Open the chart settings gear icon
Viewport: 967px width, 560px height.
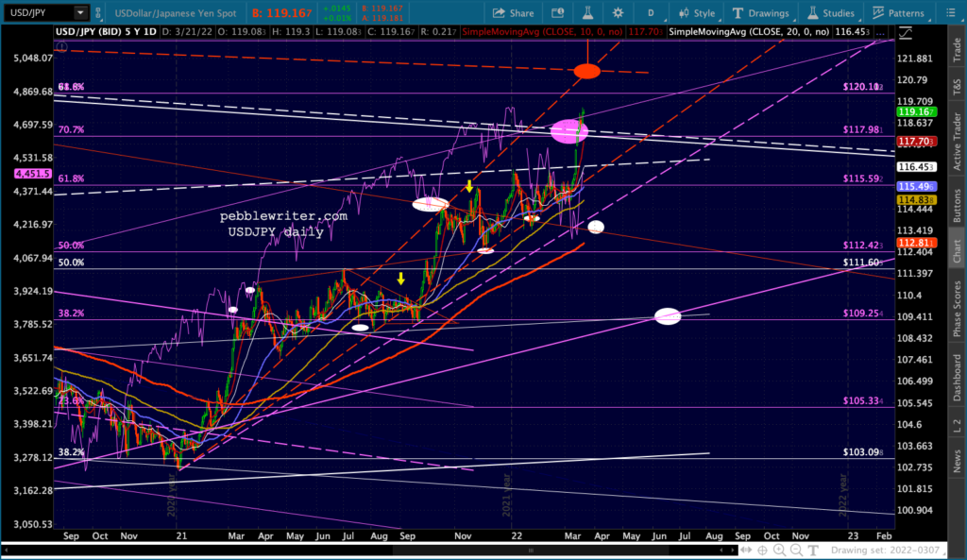618,13
